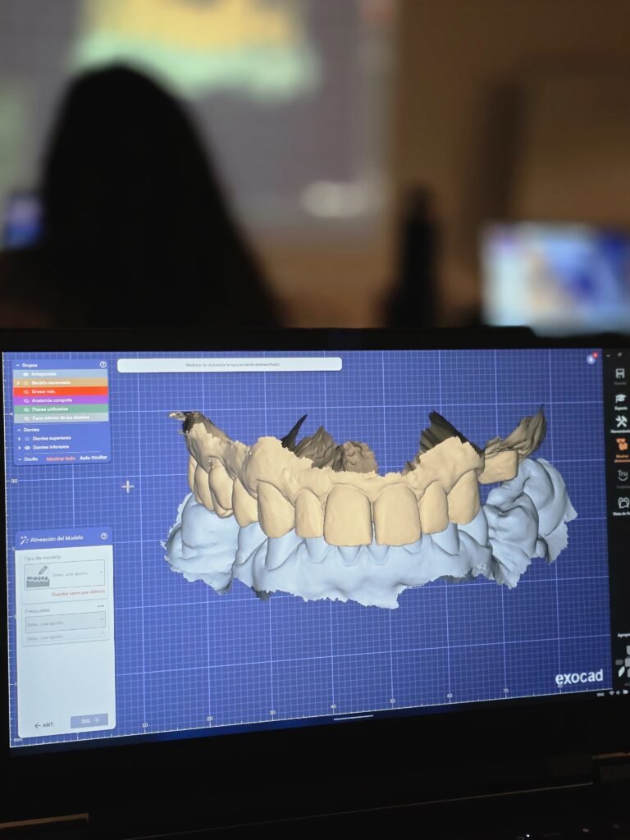Collapse the Grupos section
Image resolution: width=630 pixels, height=840 pixels.
click(x=18, y=364)
